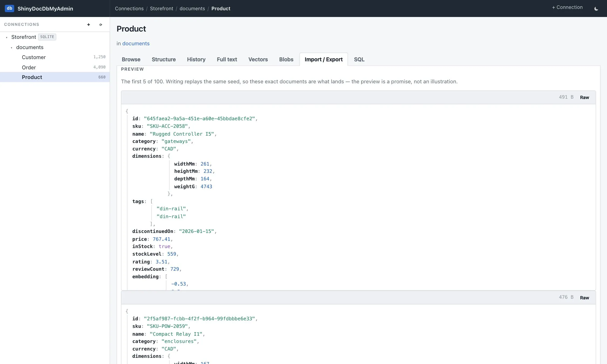Click the heightMm value 232

point(208,171)
